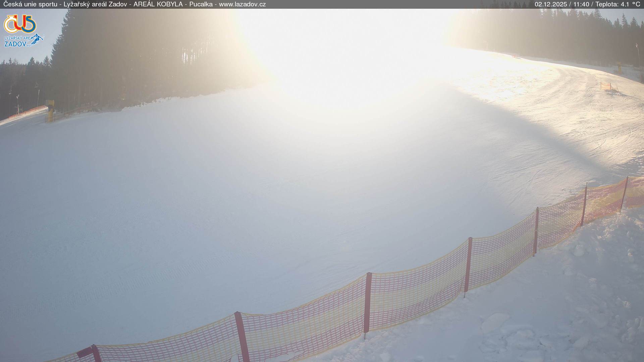Click the 'Teplota: 4.1 °C' temperature readout
This screenshot has width=644, height=362.
tap(618, 4)
